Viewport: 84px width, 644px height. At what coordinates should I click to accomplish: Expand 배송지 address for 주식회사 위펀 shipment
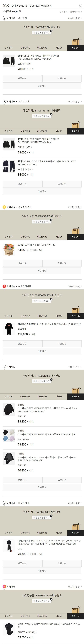[75, 207]
